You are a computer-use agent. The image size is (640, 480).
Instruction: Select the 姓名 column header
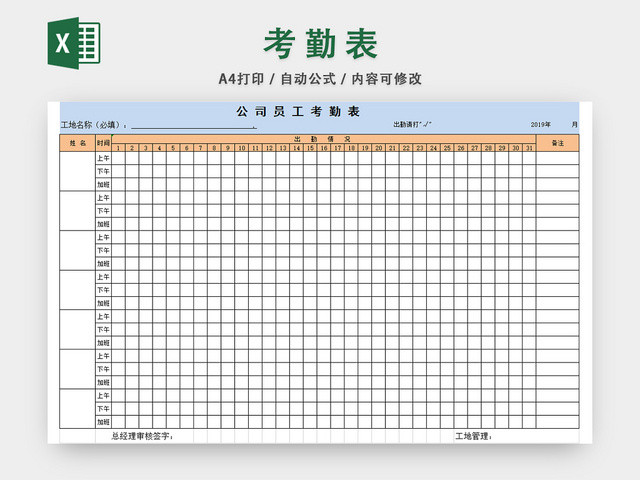78,143
